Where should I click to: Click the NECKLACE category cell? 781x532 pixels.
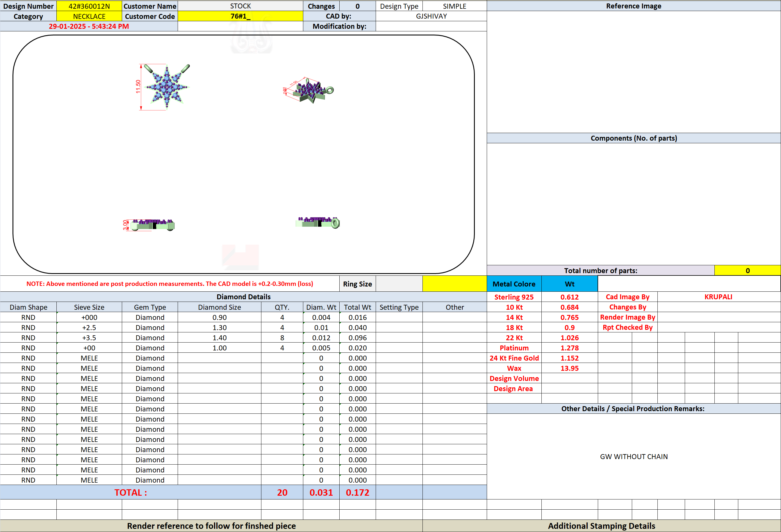pos(89,16)
